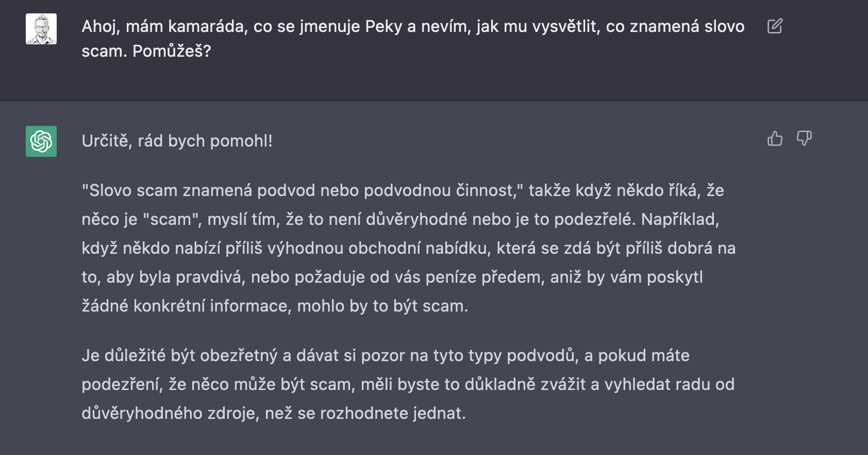Click the divider between prompt and response
This screenshot has width=868, height=455.
click(434, 101)
